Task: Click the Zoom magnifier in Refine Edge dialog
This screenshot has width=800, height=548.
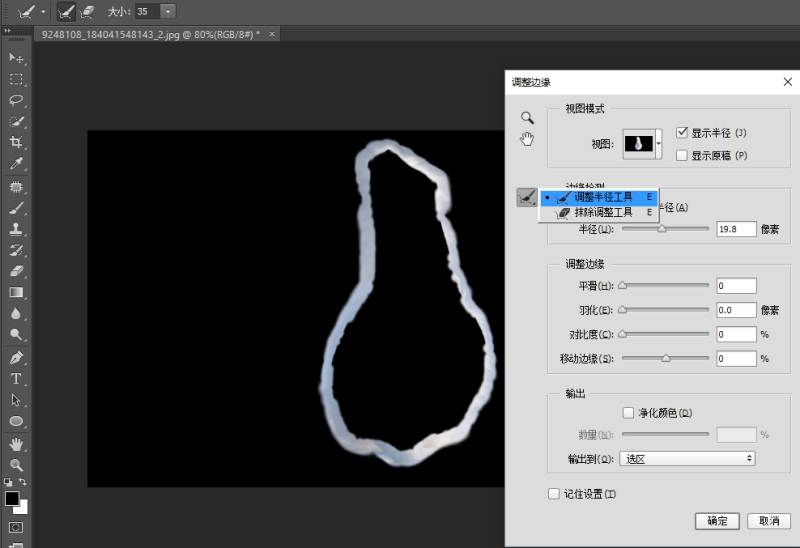Action: [527, 118]
